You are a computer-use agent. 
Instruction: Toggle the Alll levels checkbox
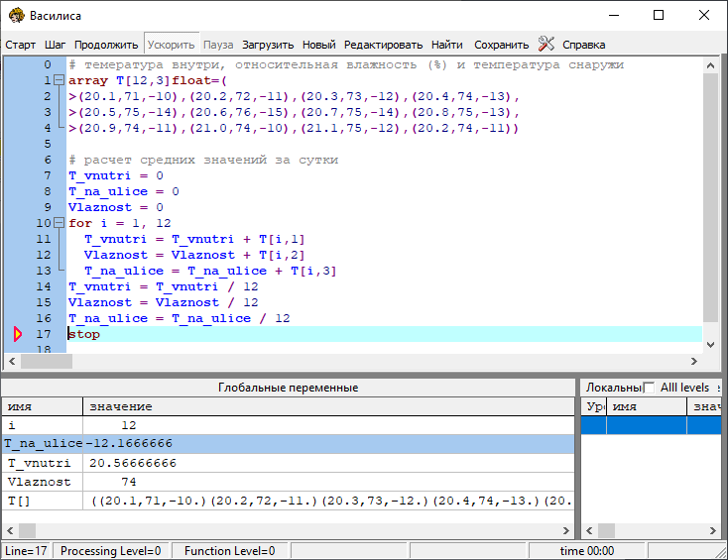pos(650,388)
